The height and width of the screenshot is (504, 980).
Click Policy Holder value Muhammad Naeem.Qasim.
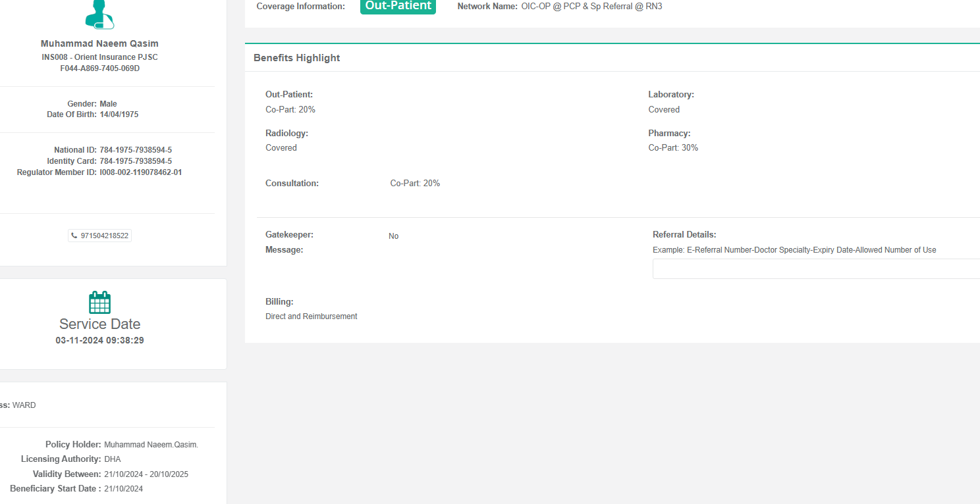(151, 445)
